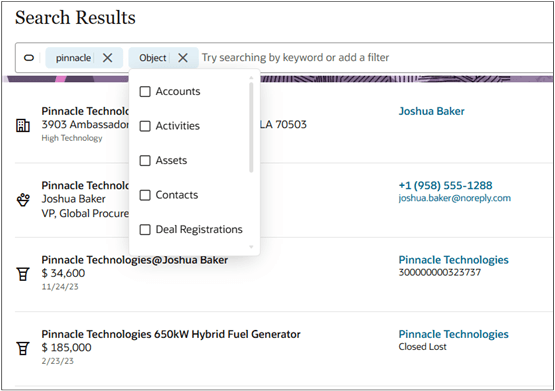Viewport: 555px width, 391px height.
Task: Click the 11/24/23 date
Action: coord(60,287)
